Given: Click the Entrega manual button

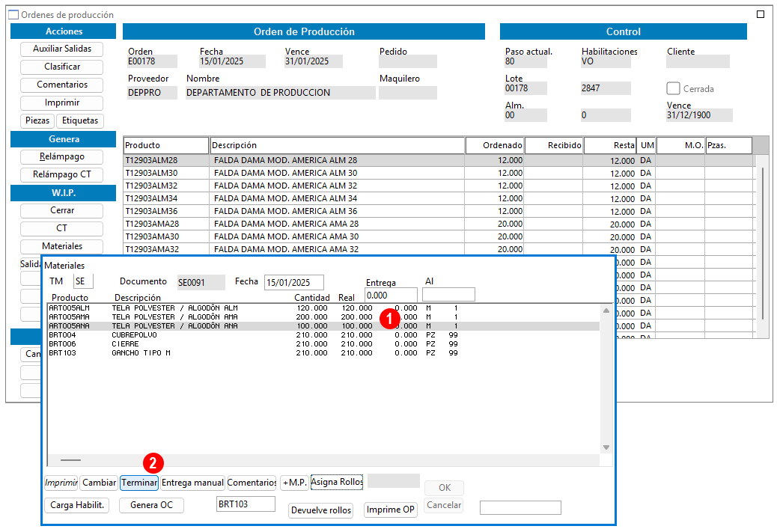Looking at the screenshot, I should (193, 483).
